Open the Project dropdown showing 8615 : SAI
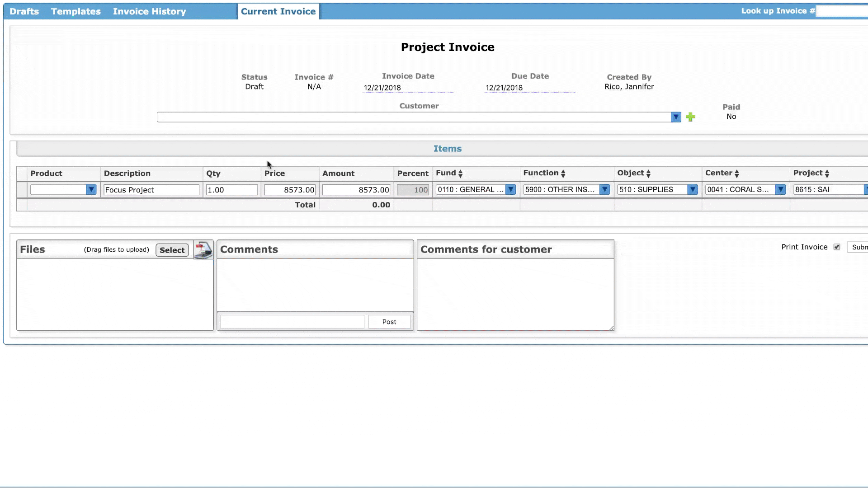 [x=866, y=190]
